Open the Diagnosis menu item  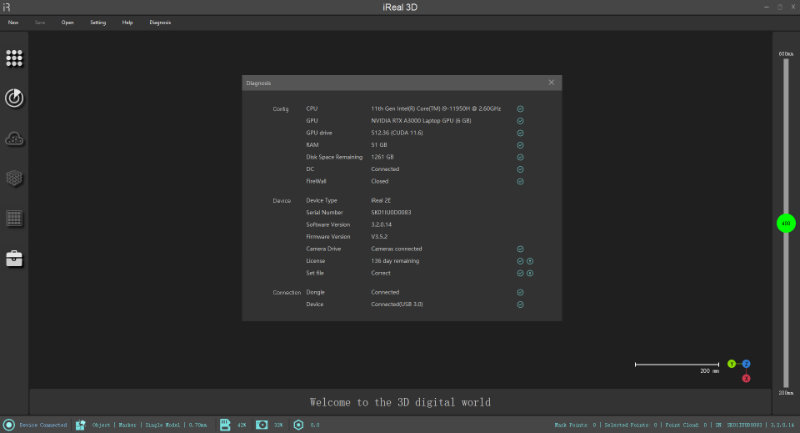(x=160, y=22)
